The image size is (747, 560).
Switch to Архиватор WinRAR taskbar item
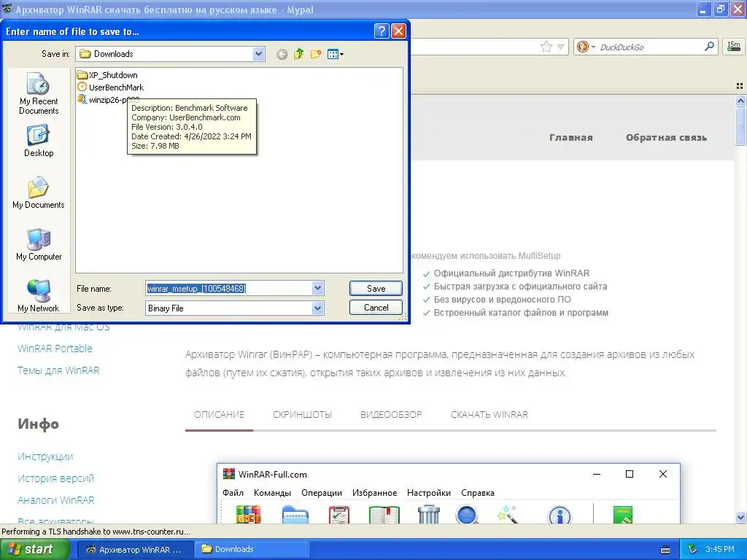tap(134, 550)
